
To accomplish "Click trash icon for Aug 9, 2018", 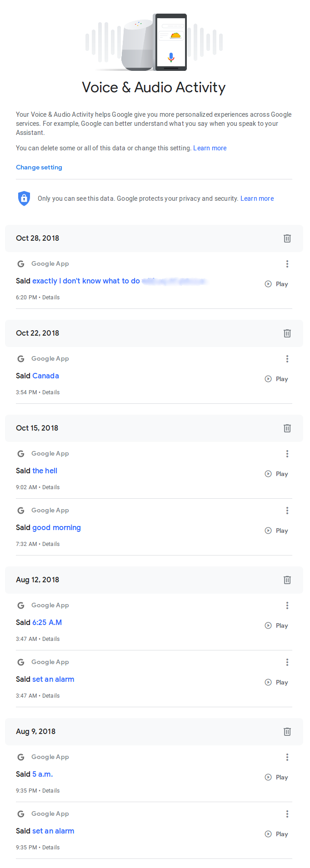I will [287, 732].
